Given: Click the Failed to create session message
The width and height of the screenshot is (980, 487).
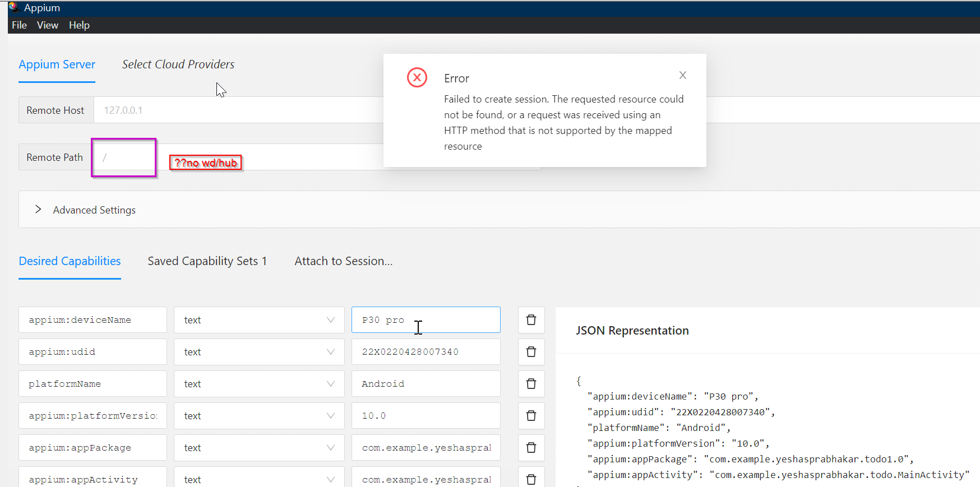Looking at the screenshot, I should [x=563, y=123].
